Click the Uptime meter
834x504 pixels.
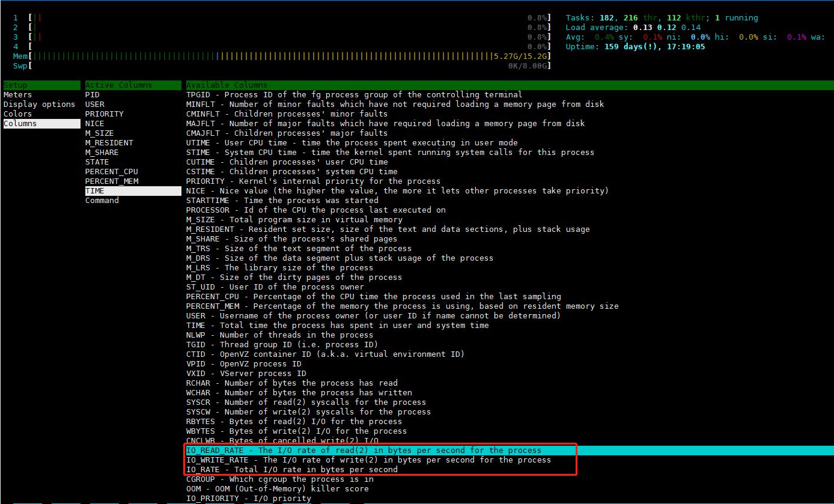click(635, 47)
